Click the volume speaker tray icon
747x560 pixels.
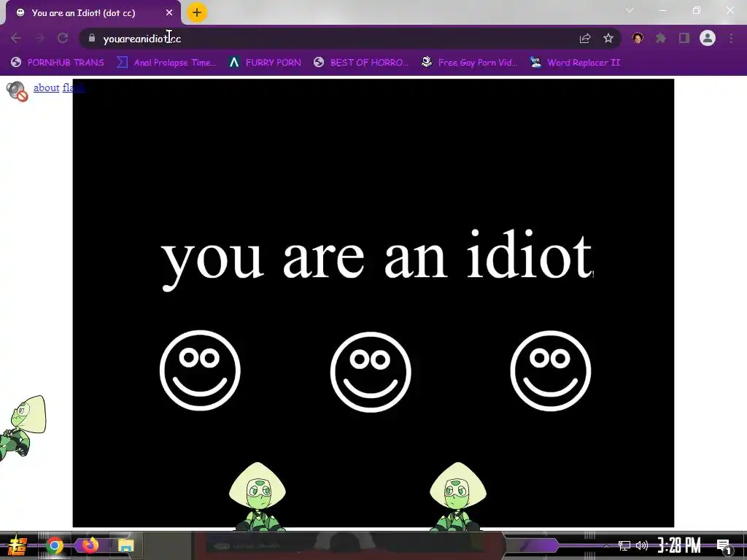coord(642,545)
